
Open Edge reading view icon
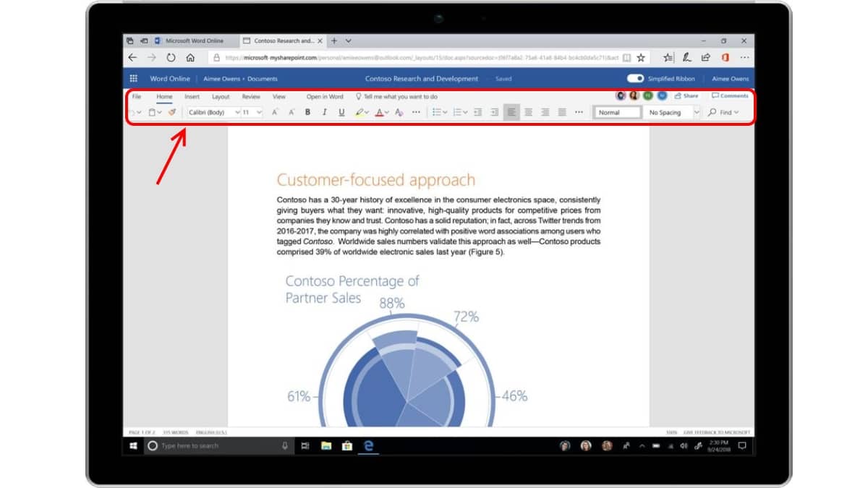coord(626,58)
